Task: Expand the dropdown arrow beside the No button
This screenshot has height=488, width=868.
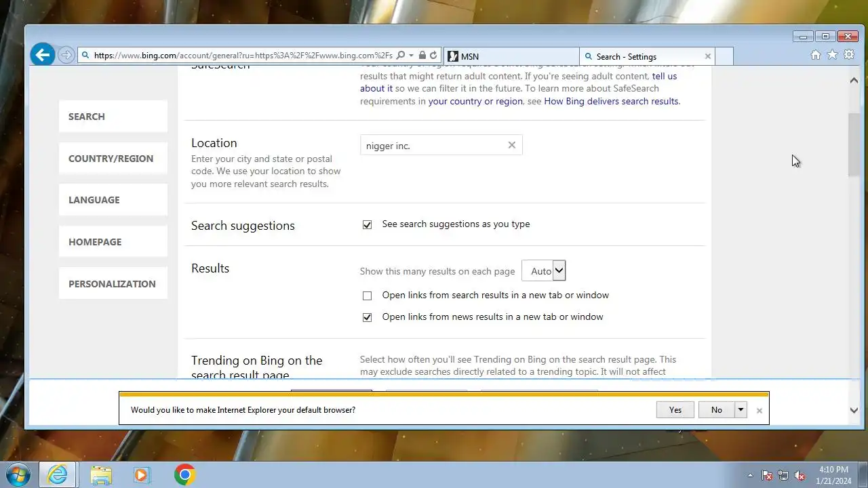Action: 741,409
